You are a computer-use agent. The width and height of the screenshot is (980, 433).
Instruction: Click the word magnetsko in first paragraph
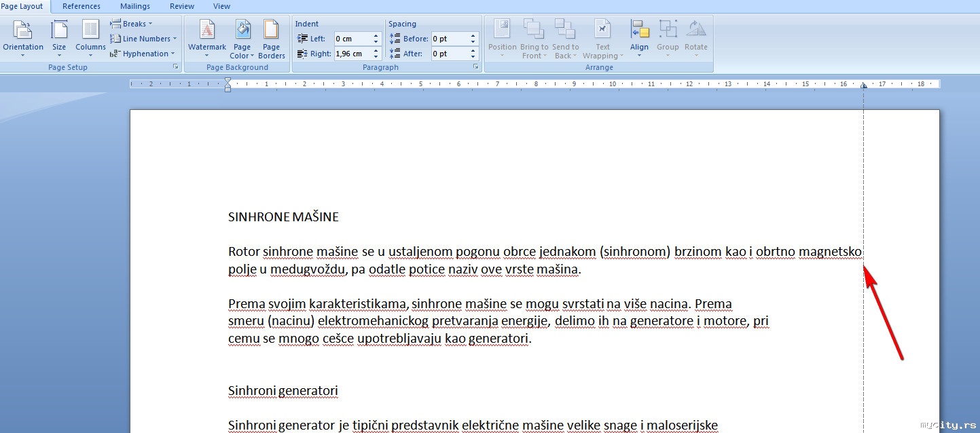830,252
